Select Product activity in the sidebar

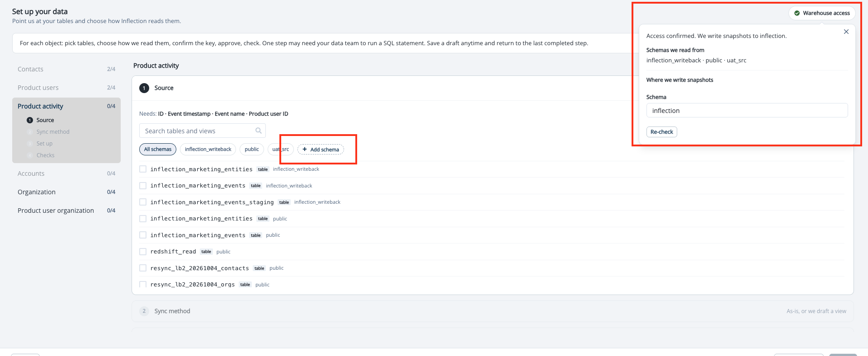[x=66, y=106]
